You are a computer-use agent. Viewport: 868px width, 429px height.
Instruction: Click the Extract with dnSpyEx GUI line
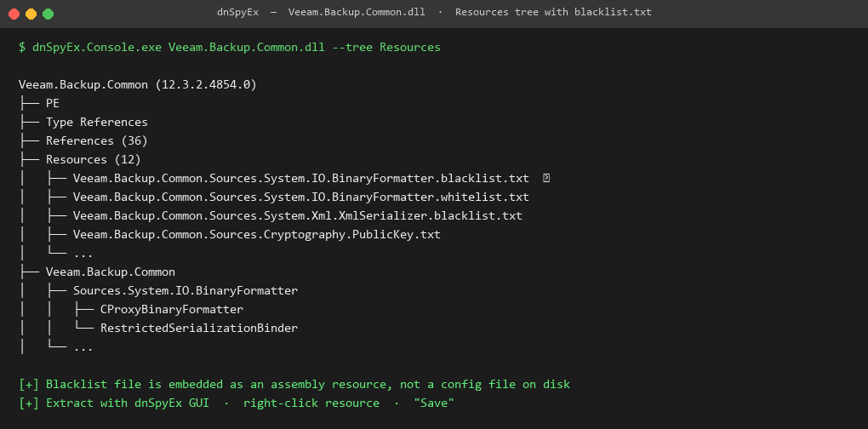[237, 403]
